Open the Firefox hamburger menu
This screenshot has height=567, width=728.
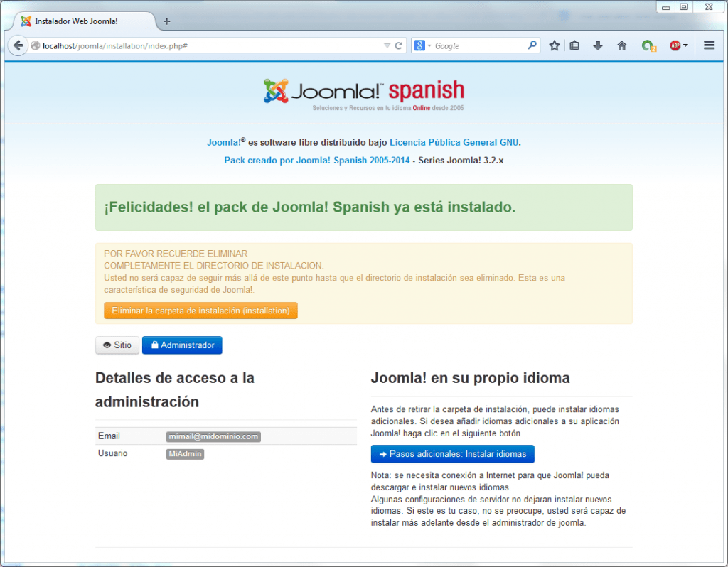(x=709, y=44)
